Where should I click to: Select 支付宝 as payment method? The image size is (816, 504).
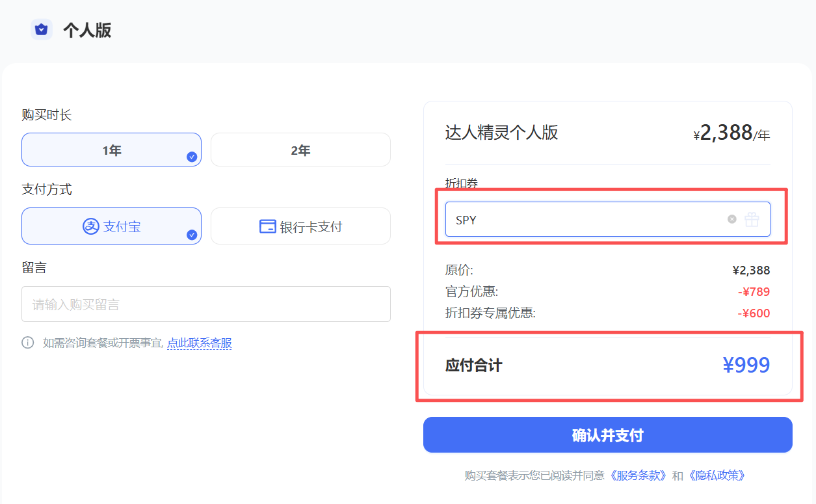click(x=111, y=226)
